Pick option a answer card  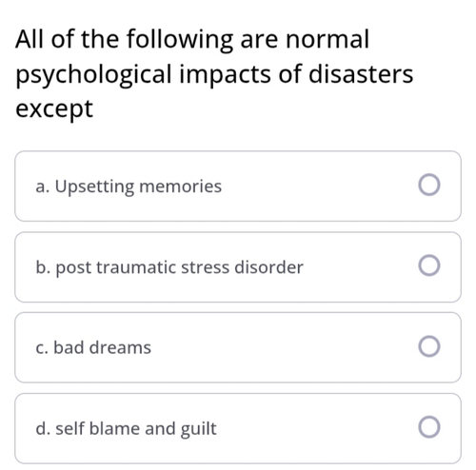pyautogui.click(x=238, y=186)
